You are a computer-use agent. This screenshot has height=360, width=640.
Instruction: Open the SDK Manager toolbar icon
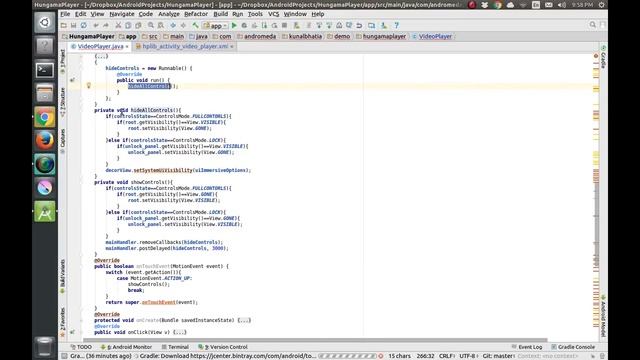point(384,25)
